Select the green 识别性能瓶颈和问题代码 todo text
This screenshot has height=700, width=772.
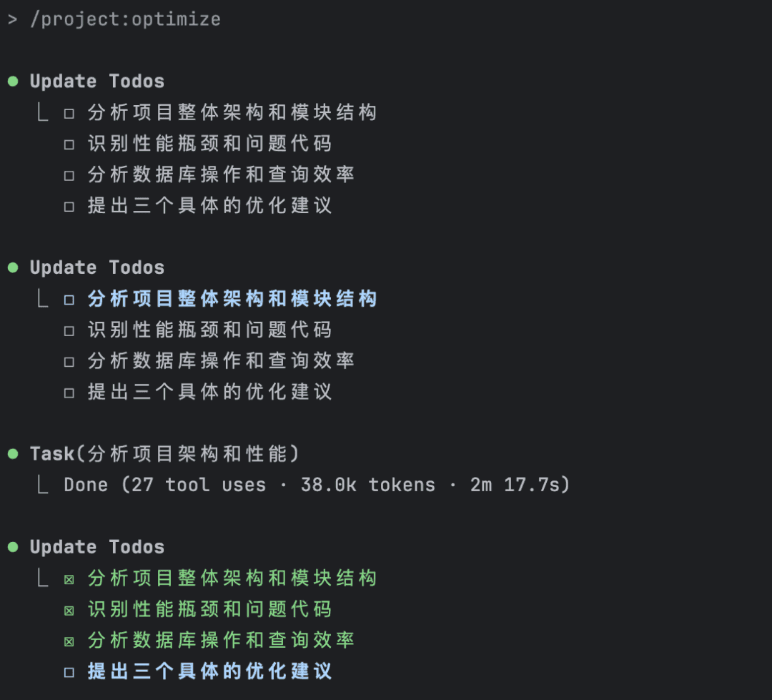(209, 609)
